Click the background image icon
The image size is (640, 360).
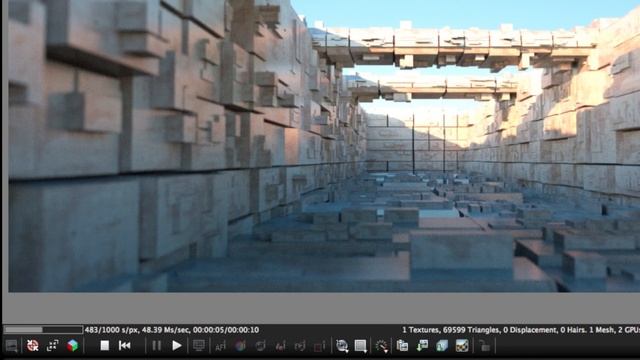(462, 346)
